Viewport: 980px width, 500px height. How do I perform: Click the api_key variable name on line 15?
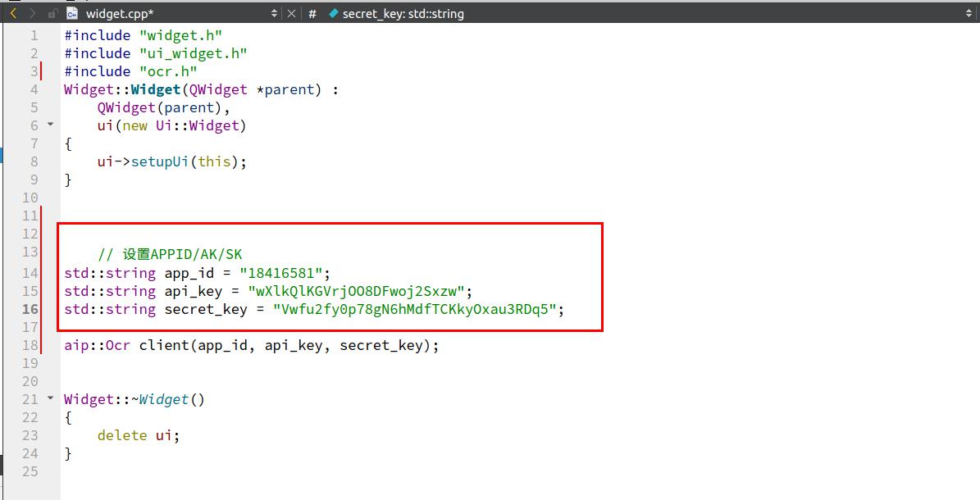(193, 292)
